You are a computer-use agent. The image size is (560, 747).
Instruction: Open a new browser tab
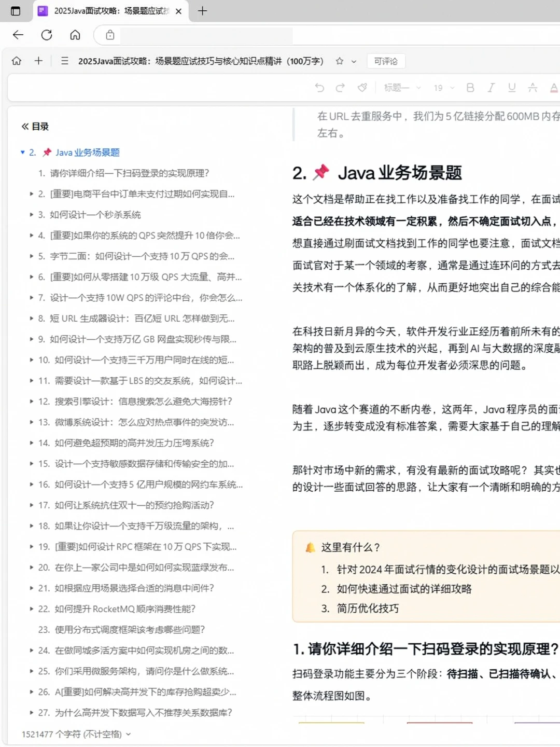tap(202, 11)
